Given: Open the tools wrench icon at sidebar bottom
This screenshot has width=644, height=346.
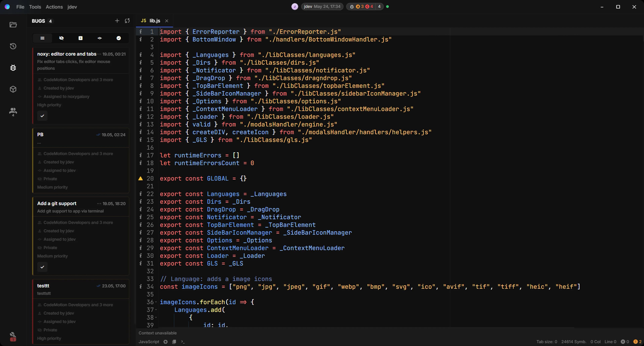Looking at the screenshot, I should pyautogui.click(x=13, y=336).
